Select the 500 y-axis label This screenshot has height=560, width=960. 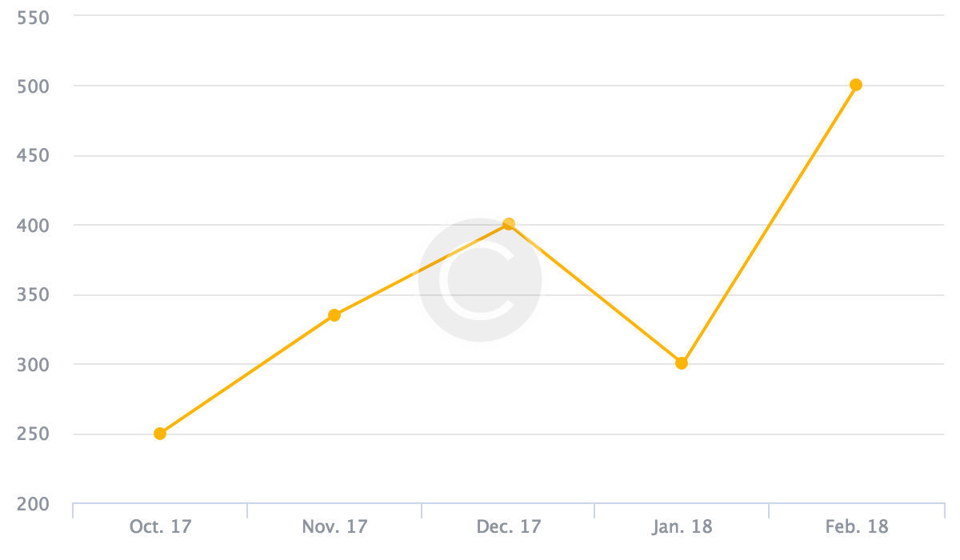point(33,86)
